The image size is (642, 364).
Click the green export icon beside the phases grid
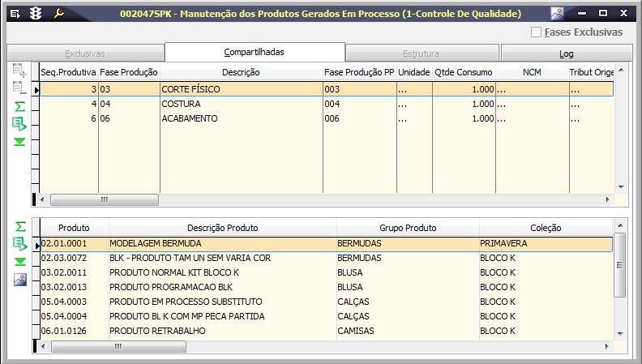[x=19, y=124]
